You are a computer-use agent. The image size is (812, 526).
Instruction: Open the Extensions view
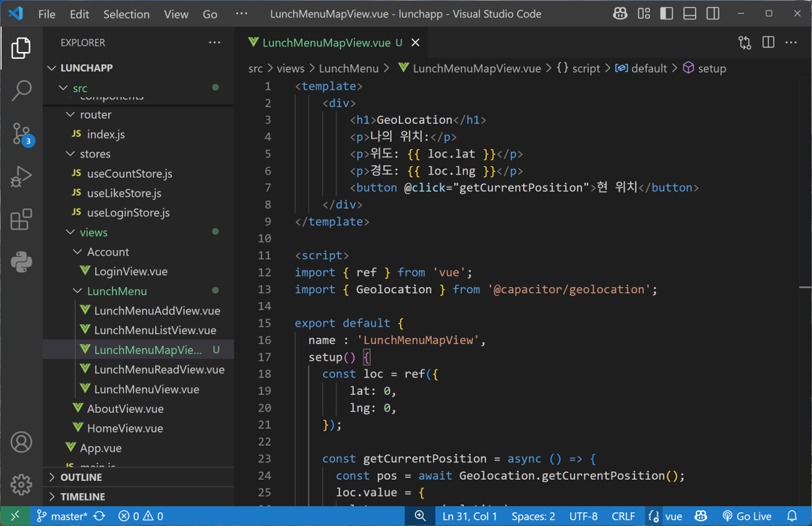21,220
